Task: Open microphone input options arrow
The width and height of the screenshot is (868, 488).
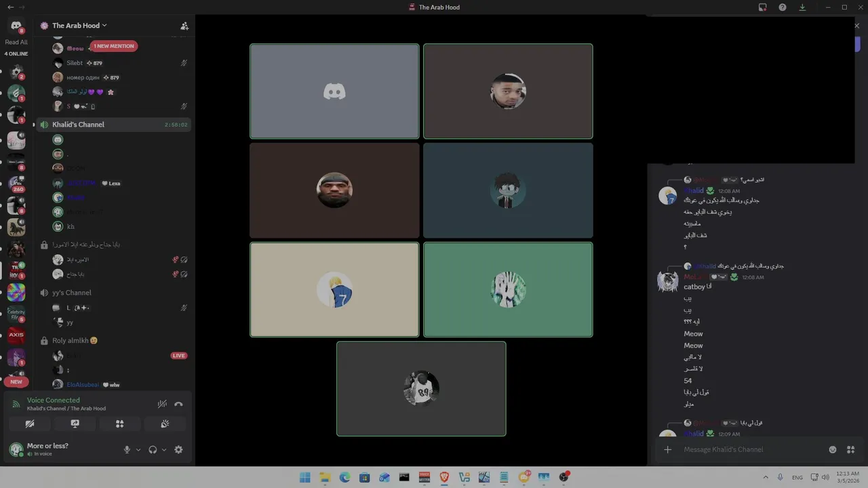Action: [x=138, y=449]
